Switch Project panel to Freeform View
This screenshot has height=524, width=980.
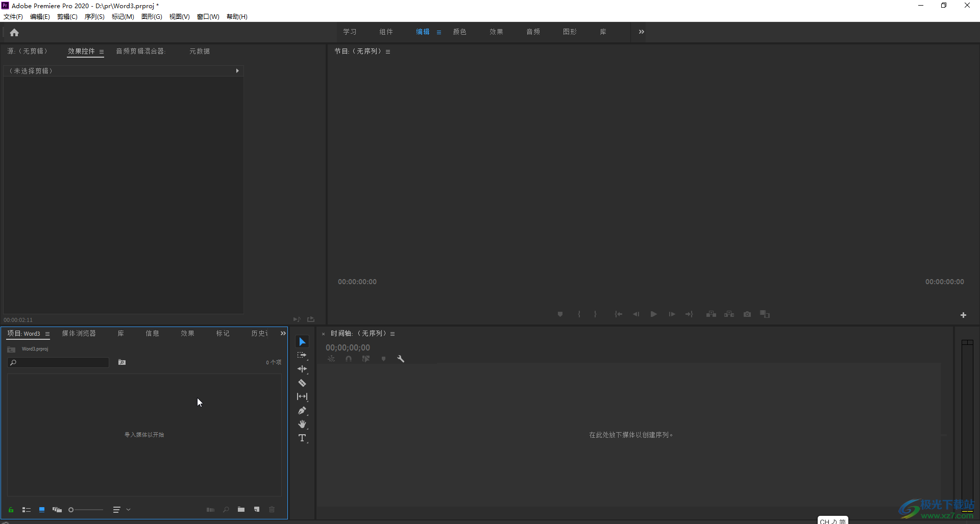tap(57, 510)
